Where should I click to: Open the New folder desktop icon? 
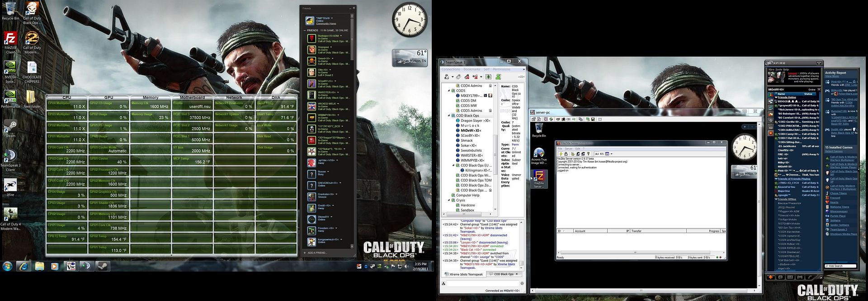pos(32,99)
